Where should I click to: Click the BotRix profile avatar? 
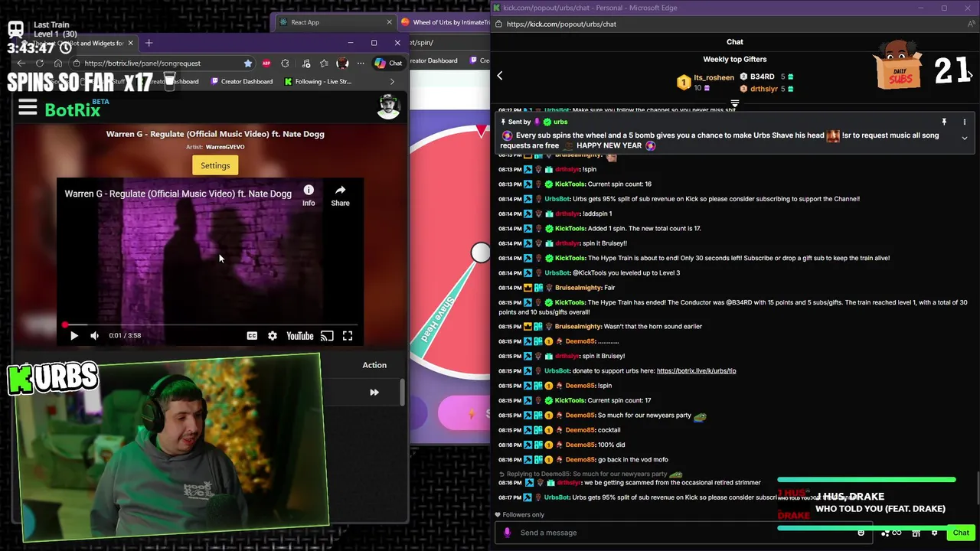[389, 107]
